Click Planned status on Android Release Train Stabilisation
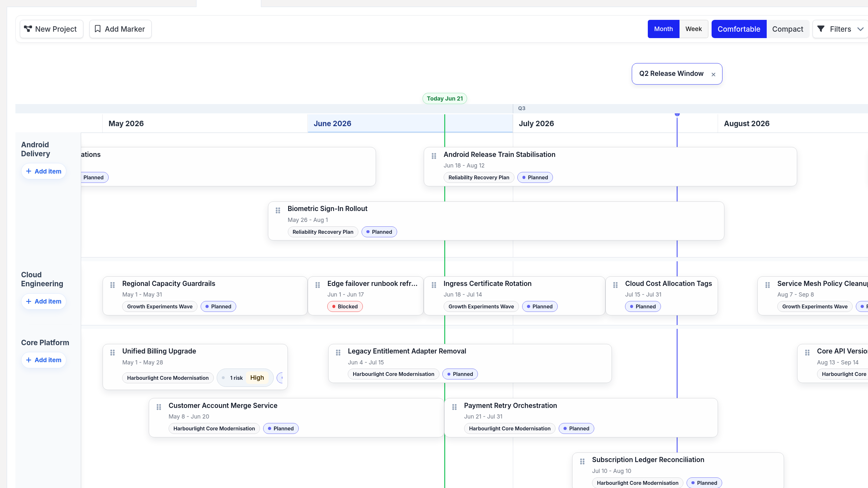Viewport: 868px width, 488px height. 535,177
